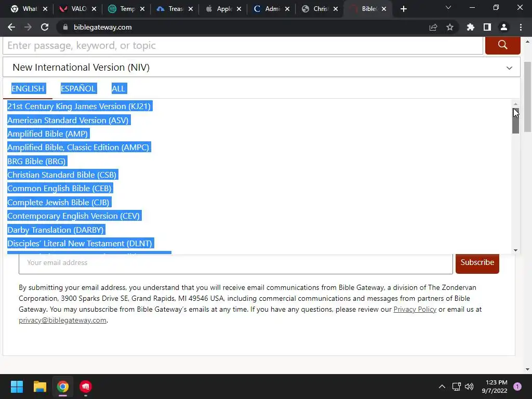Select Darby Translation (DARBY)

55,230
